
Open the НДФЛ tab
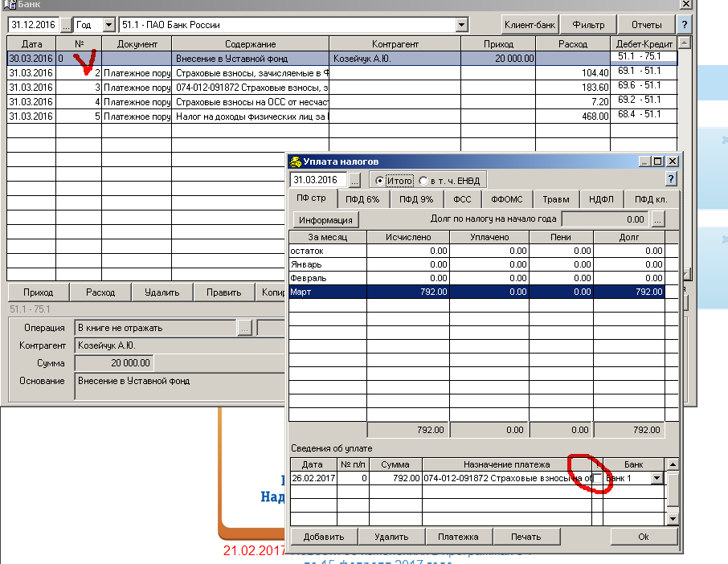point(601,199)
